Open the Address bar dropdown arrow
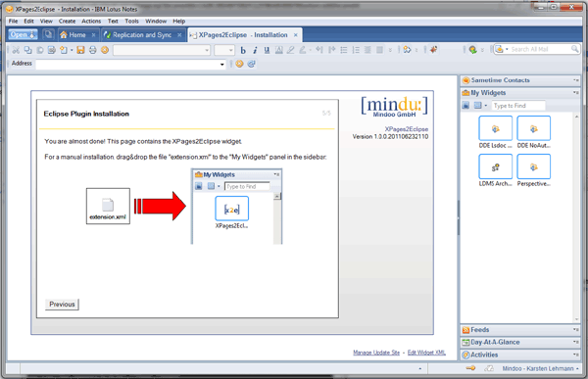This screenshot has width=588, height=379. pyautogui.click(x=222, y=65)
